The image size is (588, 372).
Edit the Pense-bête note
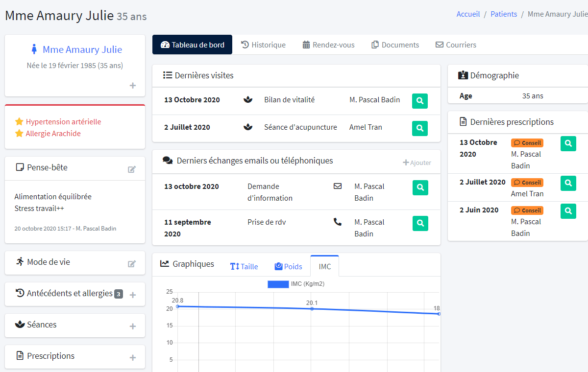tap(132, 169)
